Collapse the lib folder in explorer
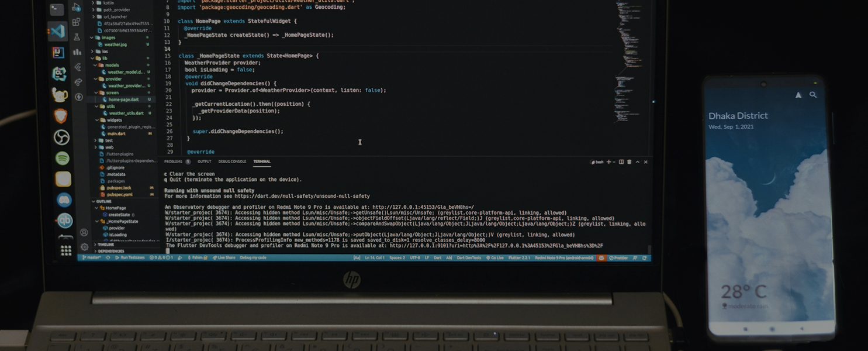 (x=105, y=58)
